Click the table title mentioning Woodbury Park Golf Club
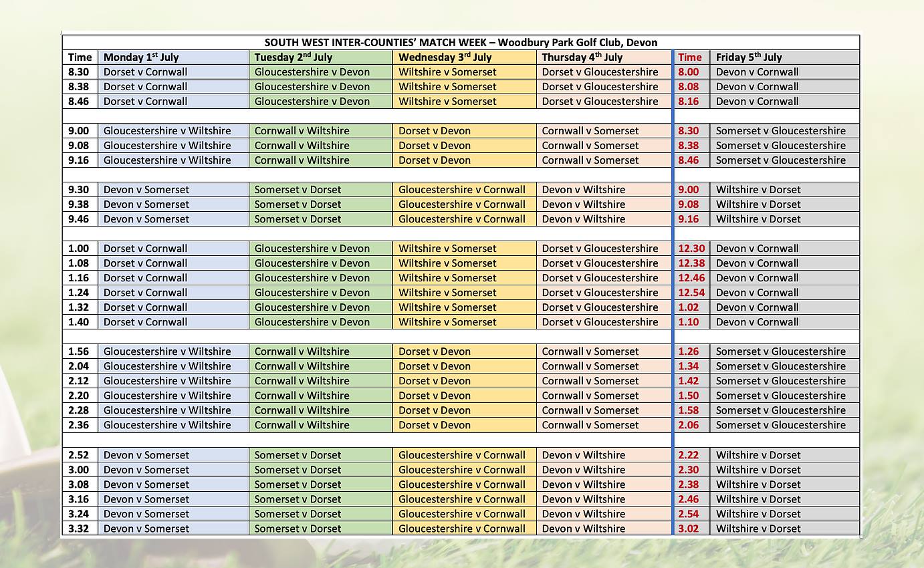 coord(461,42)
